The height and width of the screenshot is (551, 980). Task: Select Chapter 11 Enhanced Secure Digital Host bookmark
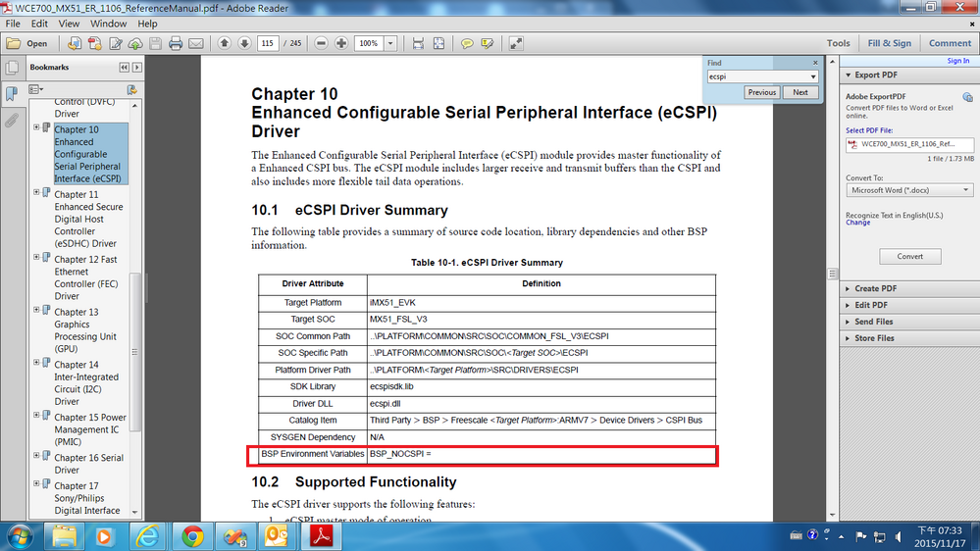[x=88, y=219]
